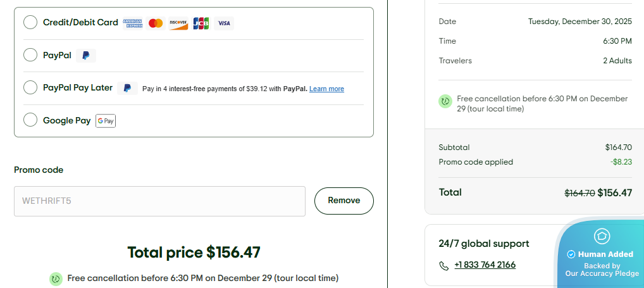Click the American Express card icon
The height and width of the screenshot is (288, 644).
pos(133,23)
